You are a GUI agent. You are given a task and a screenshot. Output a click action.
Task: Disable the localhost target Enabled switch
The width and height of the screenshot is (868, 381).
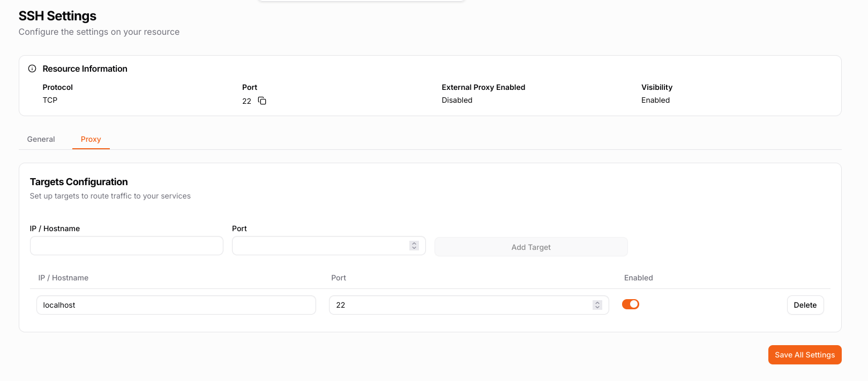pyautogui.click(x=630, y=304)
